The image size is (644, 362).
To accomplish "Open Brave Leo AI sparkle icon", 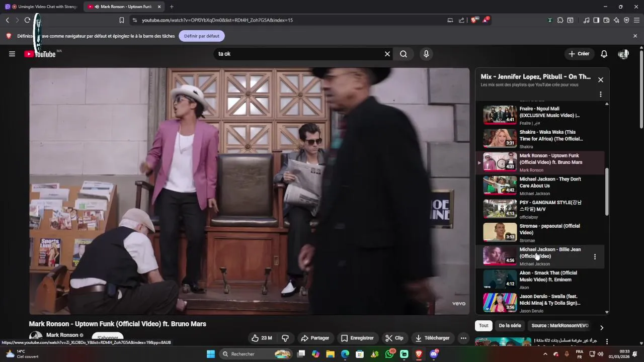I will pyautogui.click(x=616, y=20).
